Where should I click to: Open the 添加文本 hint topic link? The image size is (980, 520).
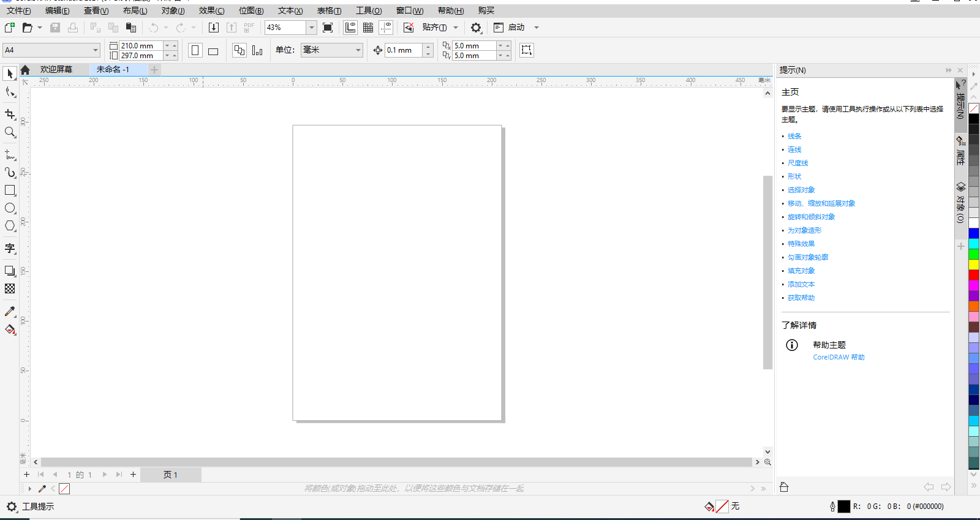(x=801, y=284)
